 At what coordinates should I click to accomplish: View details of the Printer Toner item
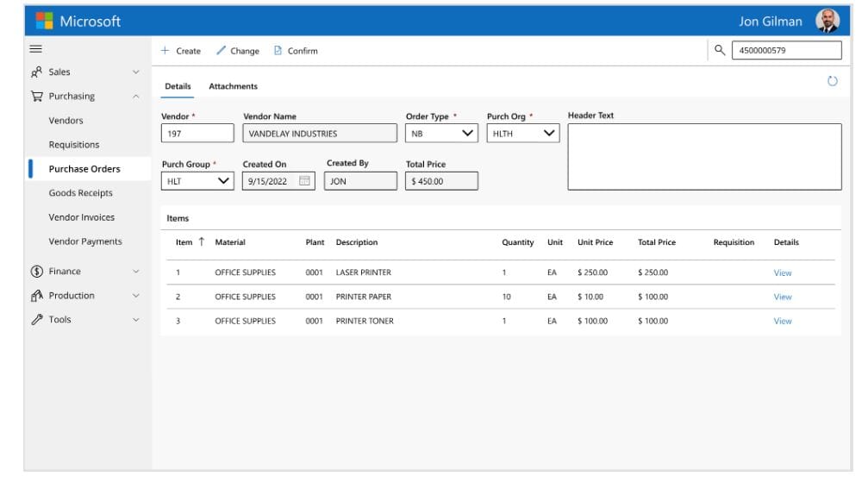782,321
